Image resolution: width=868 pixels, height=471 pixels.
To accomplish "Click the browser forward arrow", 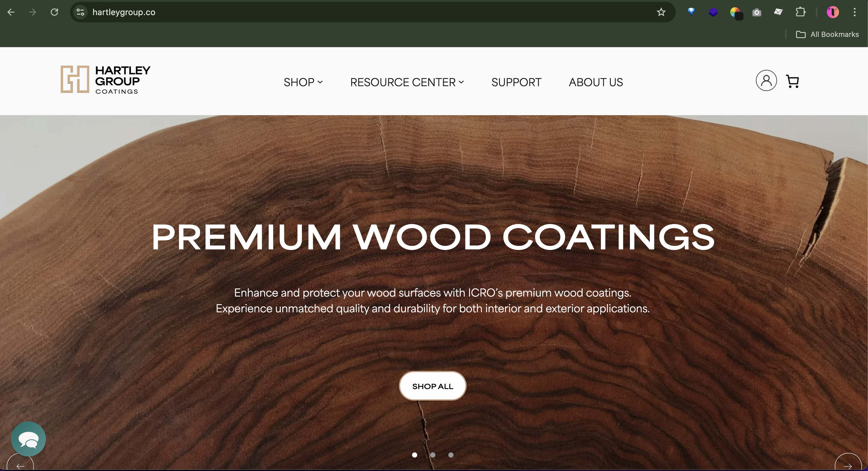I will click(33, 12).
